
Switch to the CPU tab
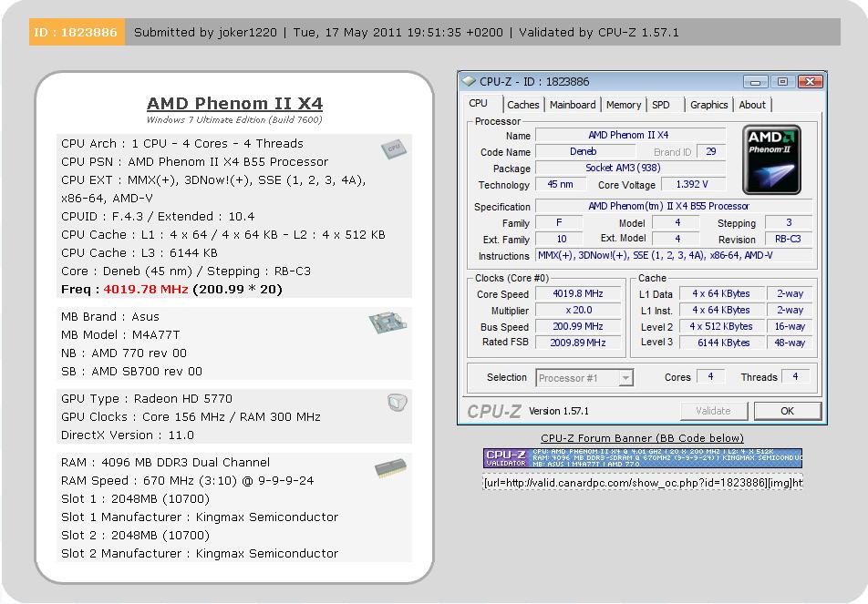[x=479, y=104]
